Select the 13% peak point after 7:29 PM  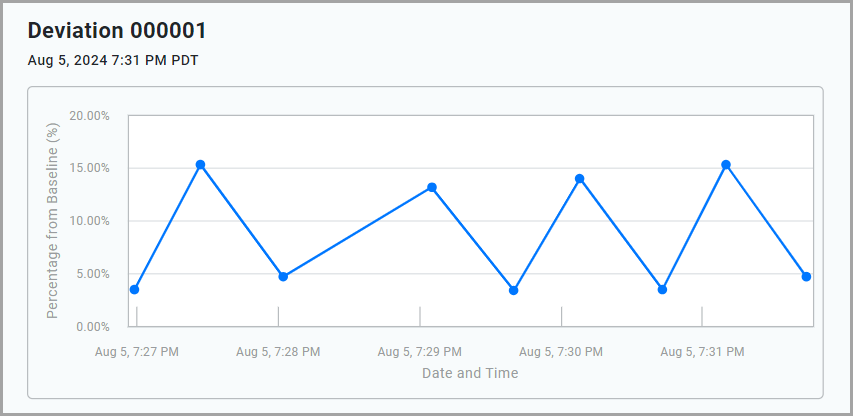point(432,188)
